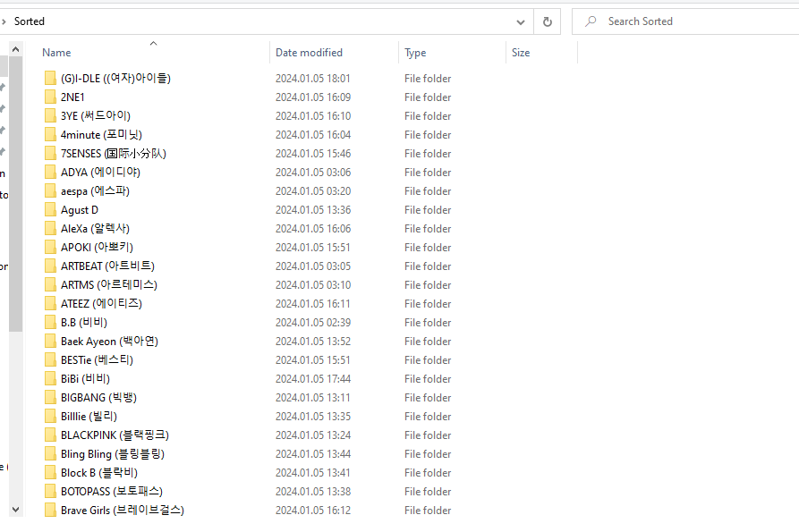
Task: Click the Size column header
Action: point(521,53)
